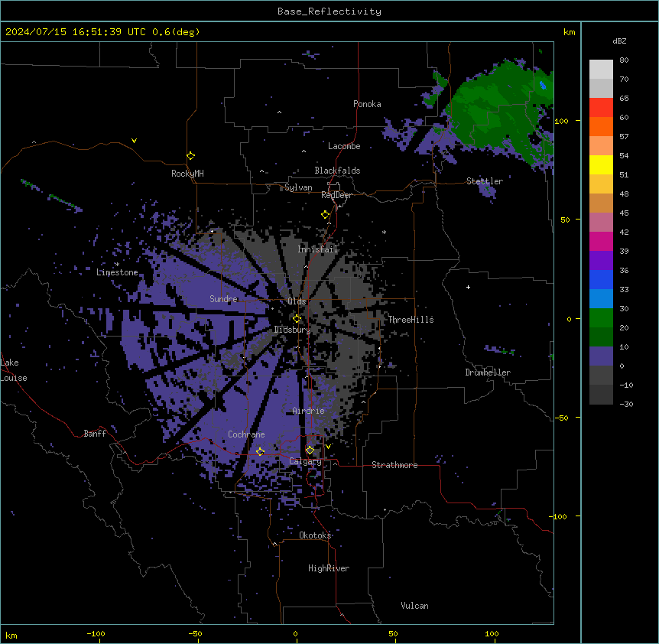659x644 pixels.
Task: Pick the light blue 33 dBZ legend swatch
Action: pyautogui.click(x=601, y=299)
